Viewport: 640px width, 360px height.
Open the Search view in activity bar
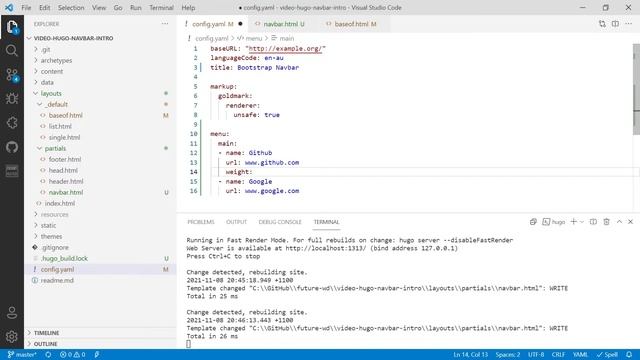click(12, 51)
